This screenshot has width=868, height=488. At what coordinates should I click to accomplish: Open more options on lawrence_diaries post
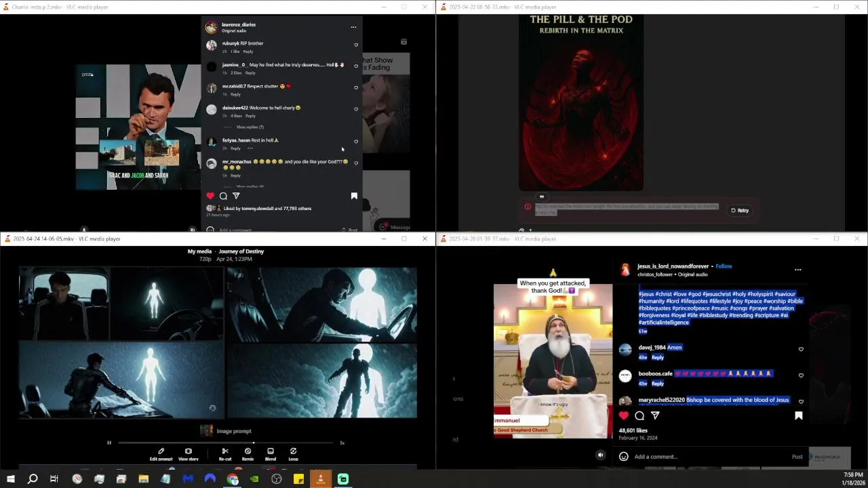pyautogui.click(x=353, y=27)
